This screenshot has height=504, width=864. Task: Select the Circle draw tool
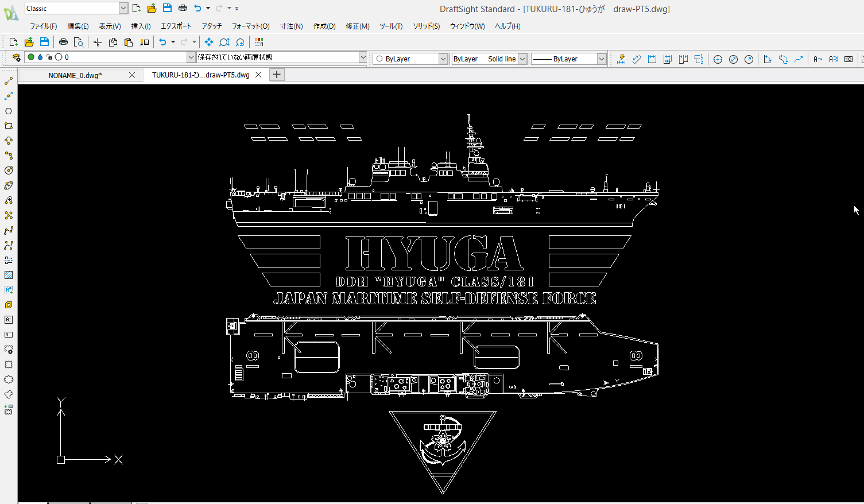pyautogui.click(x=9, y=170)
